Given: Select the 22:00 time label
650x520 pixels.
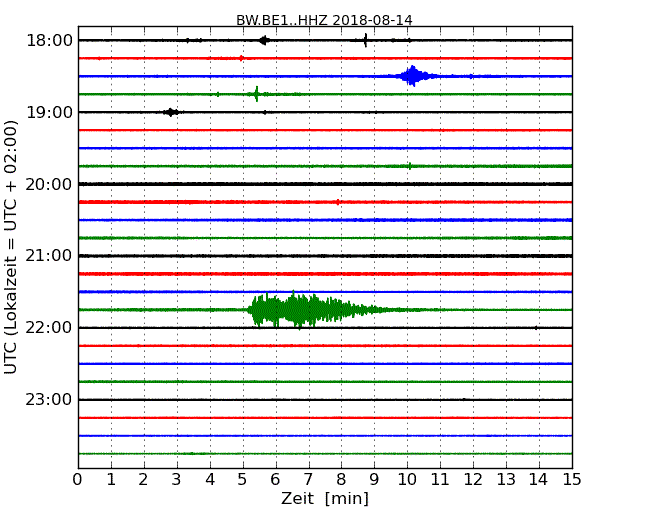Looking at the screenshot, I should 49,328.
